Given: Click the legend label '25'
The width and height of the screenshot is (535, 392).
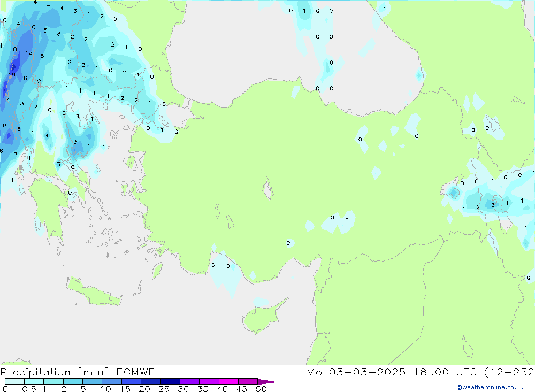Looking at the screenshot, I should (164, 389).
